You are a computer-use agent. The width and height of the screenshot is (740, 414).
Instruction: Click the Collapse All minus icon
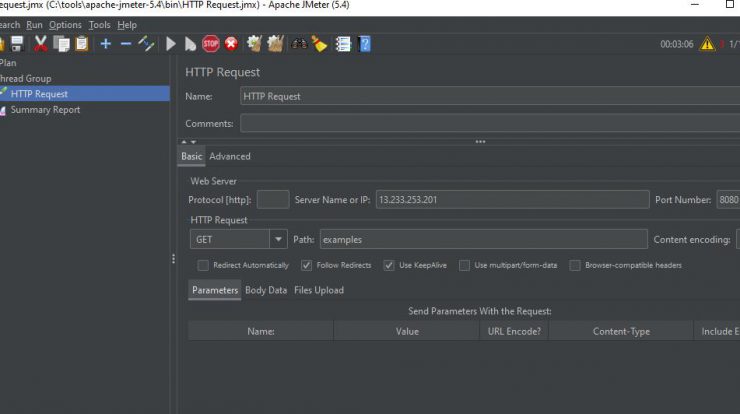coord(126,44)
